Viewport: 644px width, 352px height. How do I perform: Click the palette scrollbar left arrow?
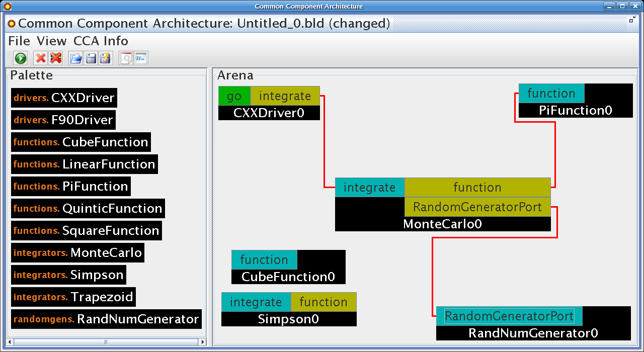[10, 342]
